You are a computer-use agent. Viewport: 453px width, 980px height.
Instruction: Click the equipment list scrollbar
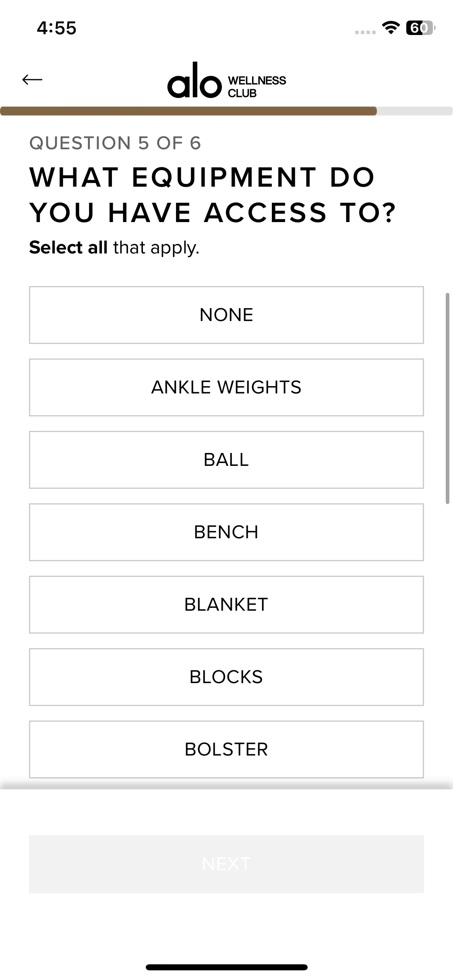click(x=447, y=398)
